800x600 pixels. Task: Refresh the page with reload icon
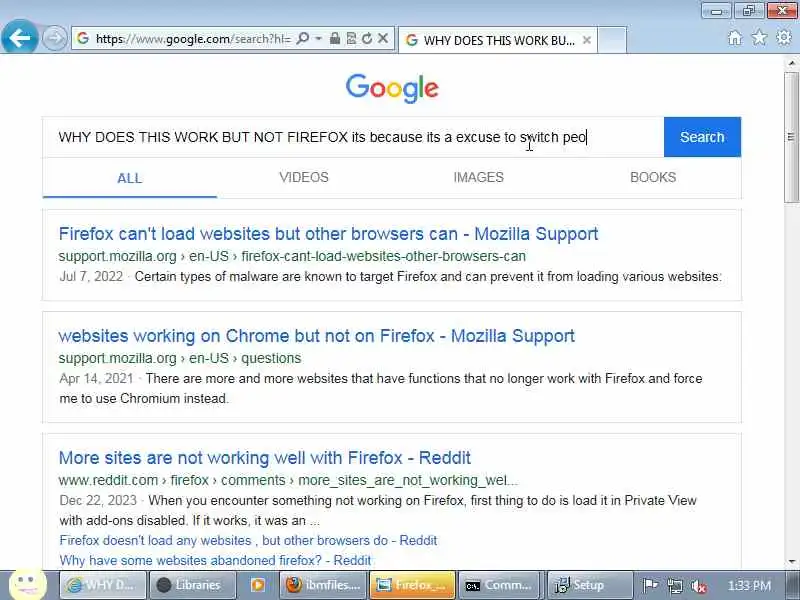[x=367, y=38]
